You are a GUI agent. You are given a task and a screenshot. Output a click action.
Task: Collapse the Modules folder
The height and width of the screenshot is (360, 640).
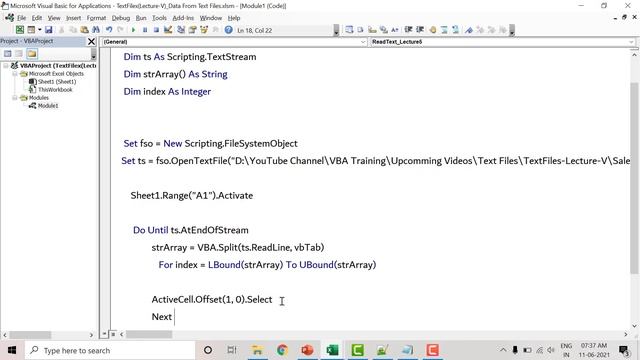coord(15,98)
